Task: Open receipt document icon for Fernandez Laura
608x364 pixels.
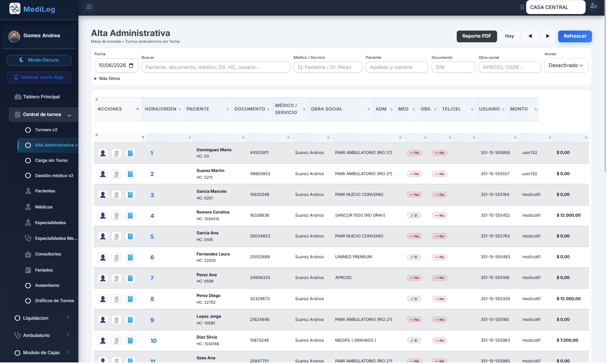Action: [116, 257]
